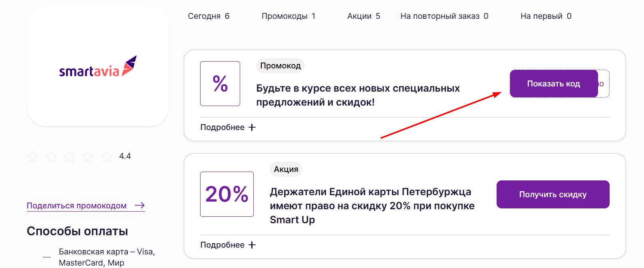Screen dimensions: 644x268
Task: Click the plus icon next to second Подробнее
Action: 252,244
